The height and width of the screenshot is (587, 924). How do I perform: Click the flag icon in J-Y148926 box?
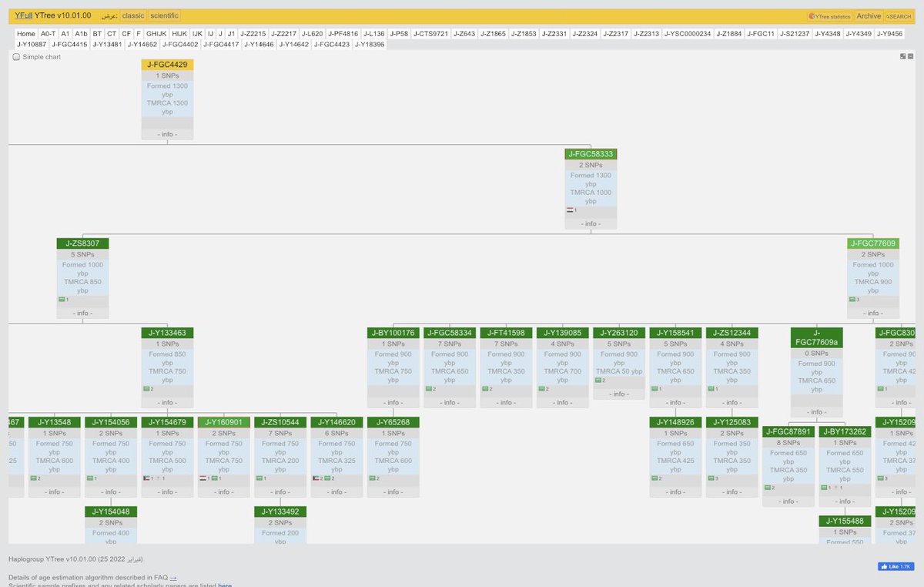655,478
